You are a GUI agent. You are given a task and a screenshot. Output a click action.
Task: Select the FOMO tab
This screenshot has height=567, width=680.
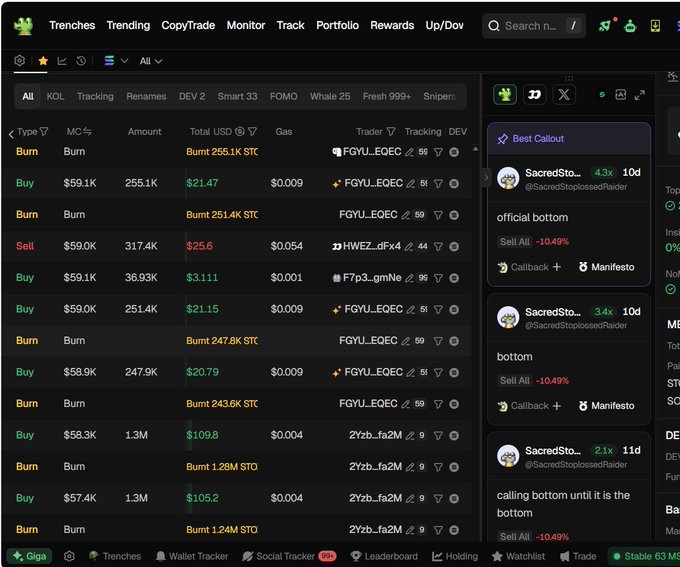[284, 96]
